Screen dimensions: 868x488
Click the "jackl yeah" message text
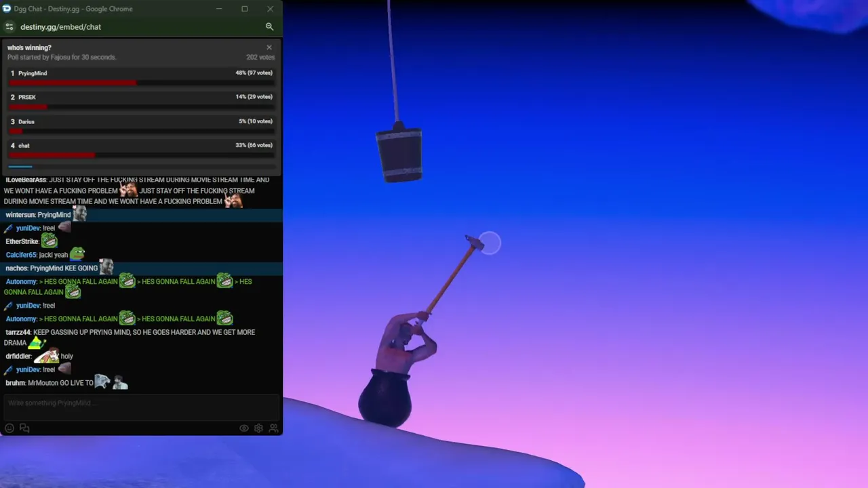[x=54, y=255]
